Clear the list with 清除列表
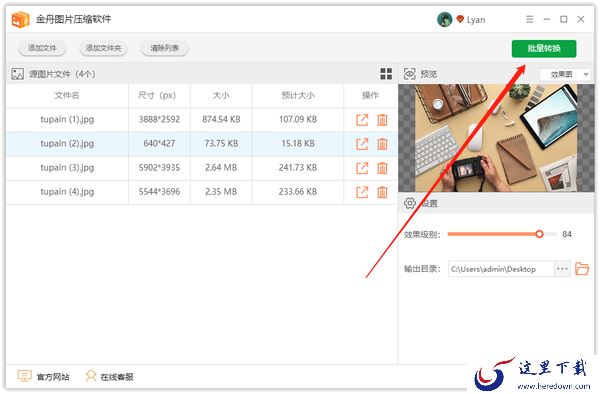 point(165,48)
